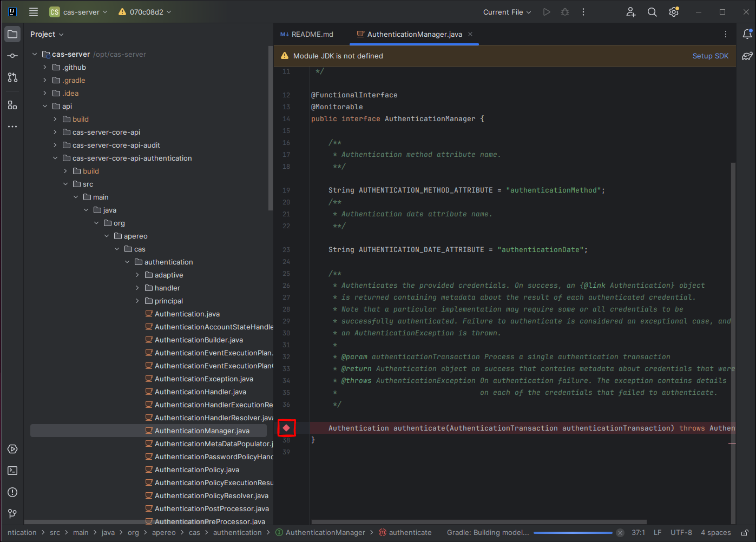The image size is (756, 542).
Task: Remove the breakpoint on authenticate line
Action: click(286, 428)
